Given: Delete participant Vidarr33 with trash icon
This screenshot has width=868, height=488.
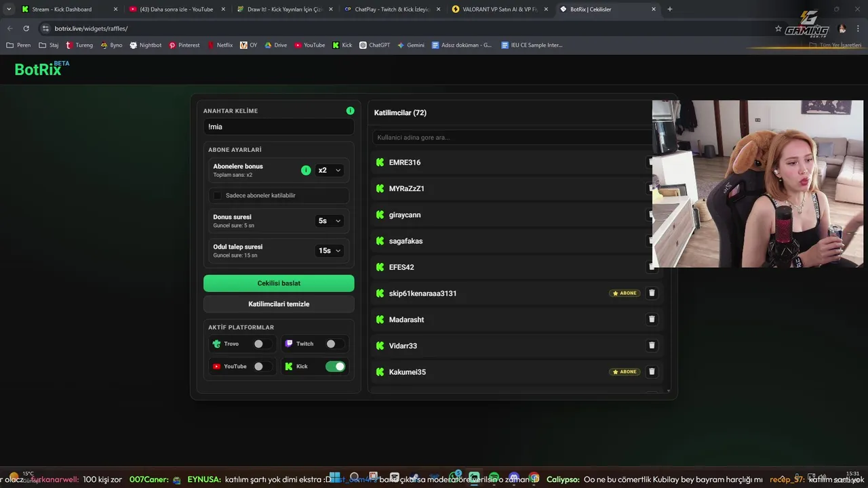Looking at the screenshot, I should click(x=652, y=346).
